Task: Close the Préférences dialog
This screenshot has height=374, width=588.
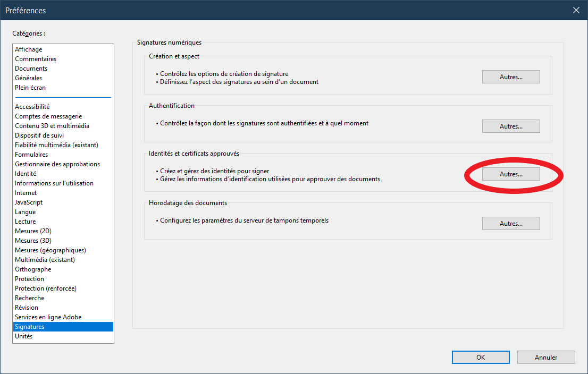Action: click(x=576, y=10)
